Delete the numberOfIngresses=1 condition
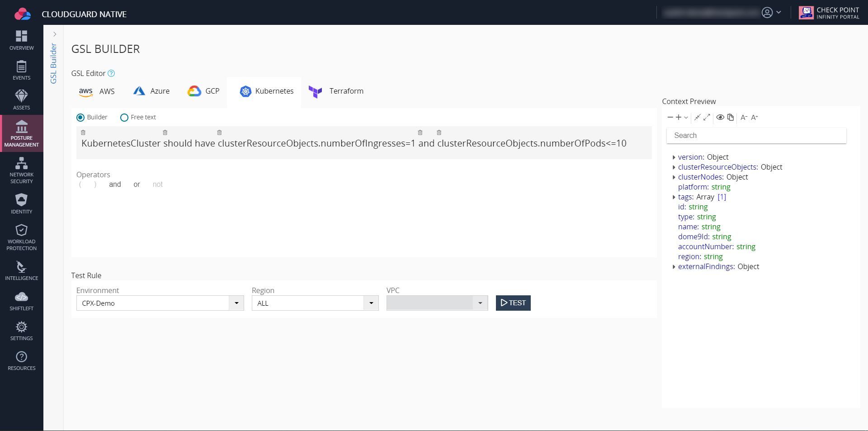 (219, 133)
